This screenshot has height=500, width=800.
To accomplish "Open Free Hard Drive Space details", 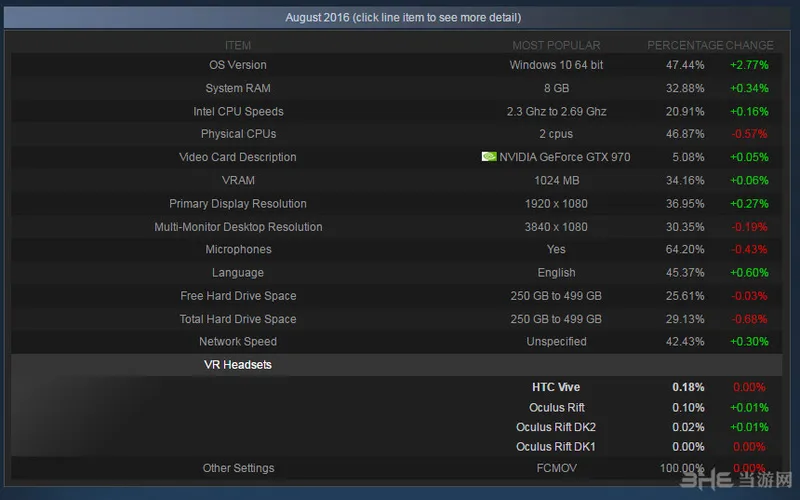I will pyautogui.click(x=396, y=296).
